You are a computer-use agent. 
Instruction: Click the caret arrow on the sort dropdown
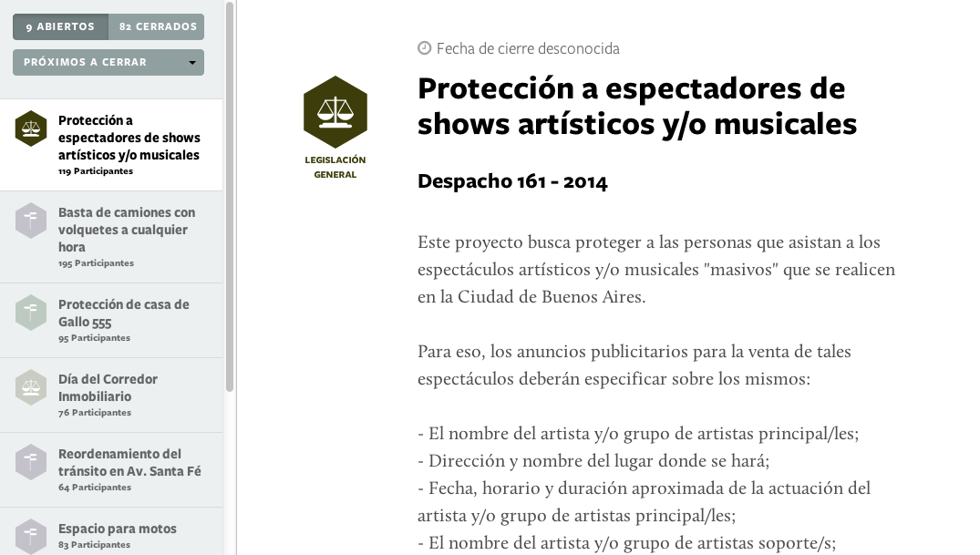(x=191, y=63)
